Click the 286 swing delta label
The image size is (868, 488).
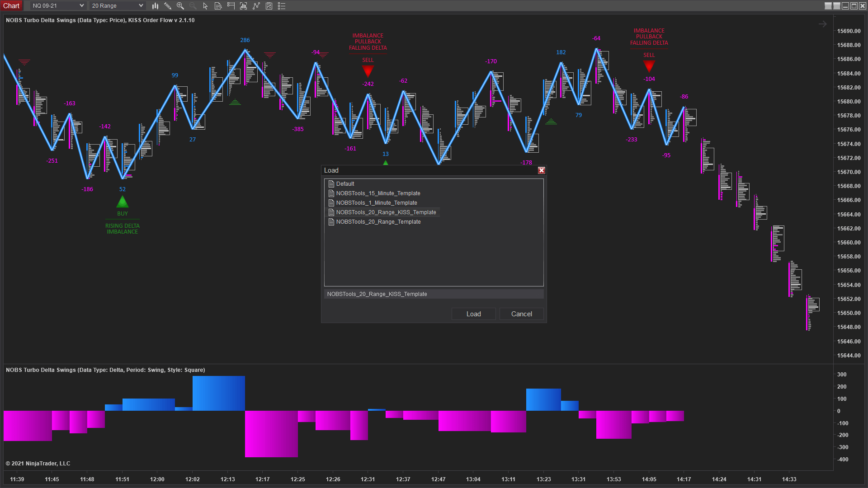click(x=245, y=40)
